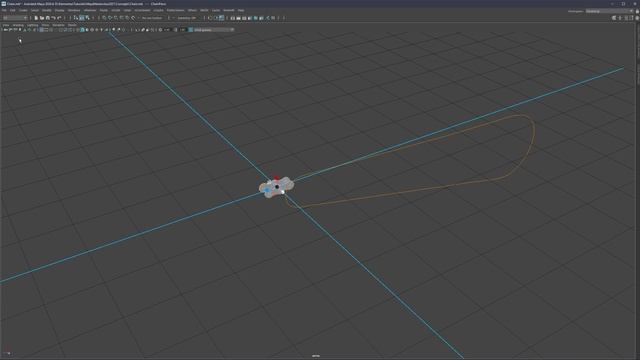Open the Workspace selector dropdown
This screenshot has height=360, width=640.
coord(609,11)
